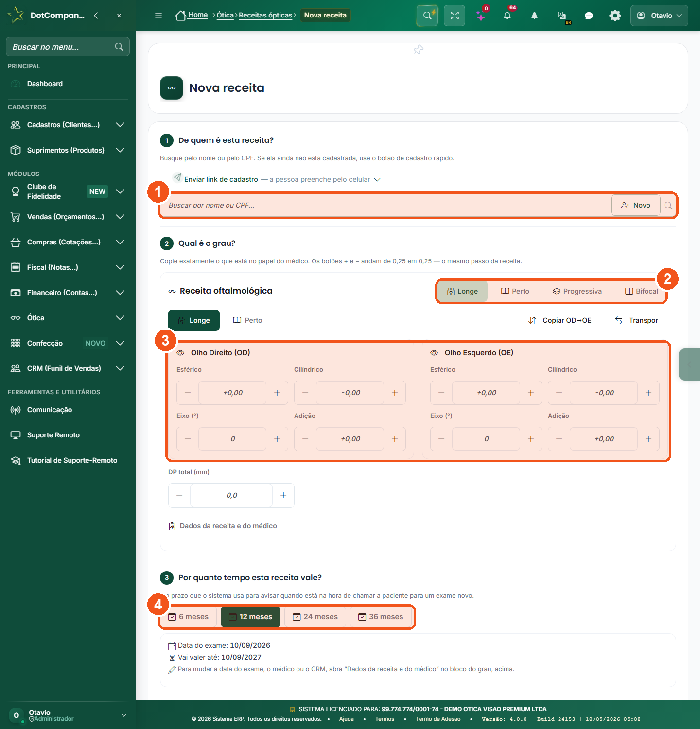Close the sidebar with the X icon

(119, 16)
